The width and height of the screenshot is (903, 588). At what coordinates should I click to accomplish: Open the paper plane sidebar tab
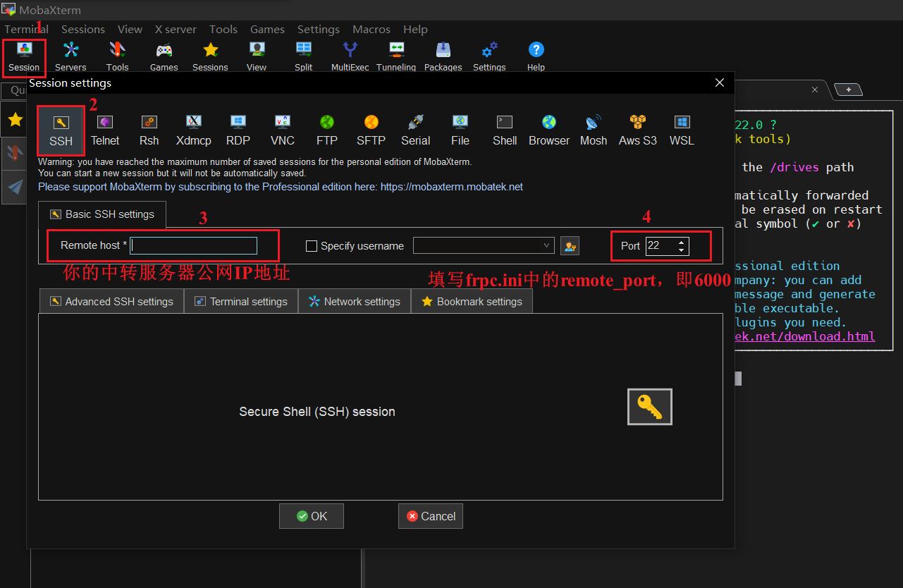15,187
